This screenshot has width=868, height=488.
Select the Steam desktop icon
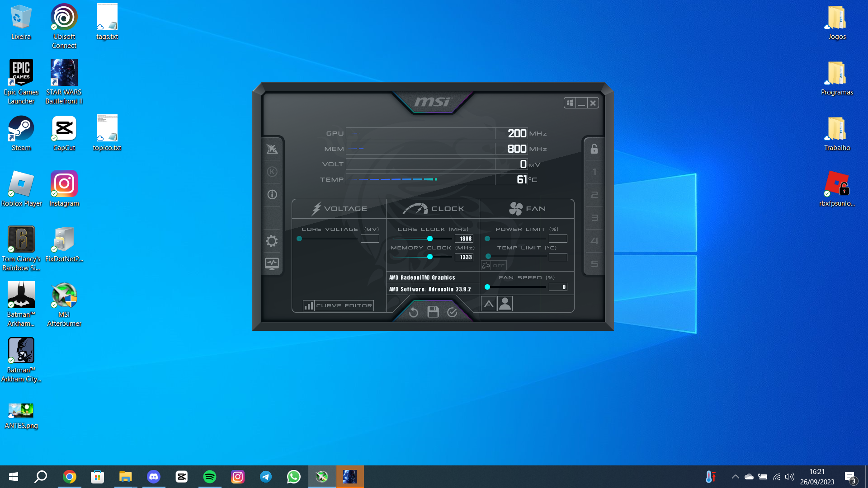pos(21,133)
